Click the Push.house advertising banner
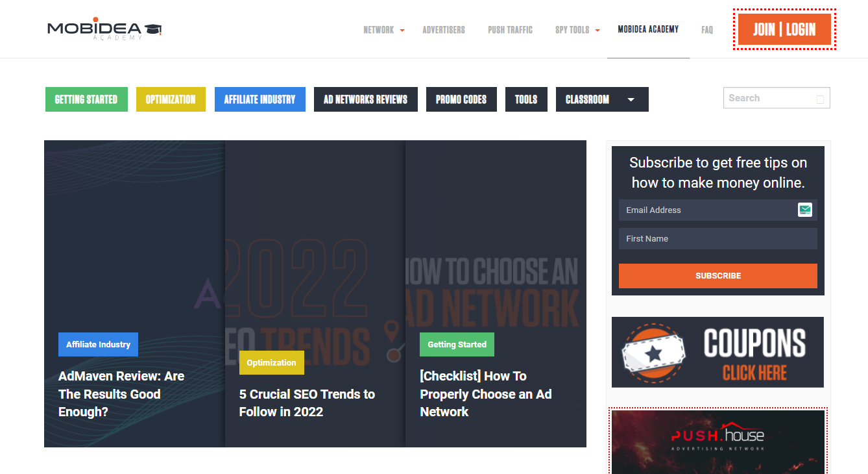The height and width of the screenshot is (474, 868). pyautogui.click(x=717, y=441)
